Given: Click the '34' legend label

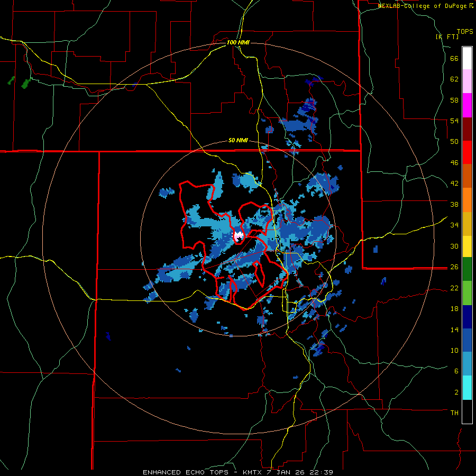Looking at the screenshot, I should (454, 225).
